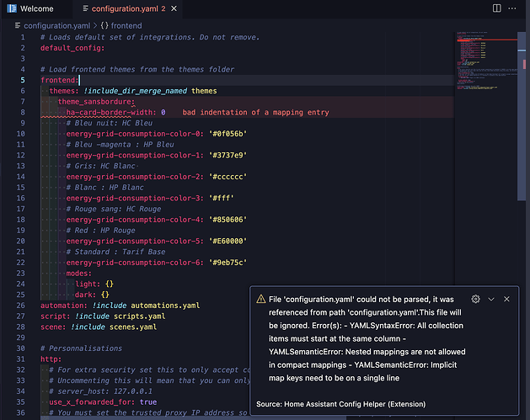Click the '#fff' color value
The image size is (530, 420).
point(222,198)
